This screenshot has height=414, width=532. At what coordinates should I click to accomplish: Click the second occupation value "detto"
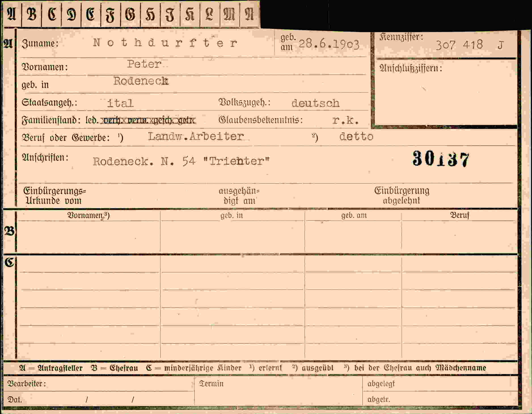356,136
